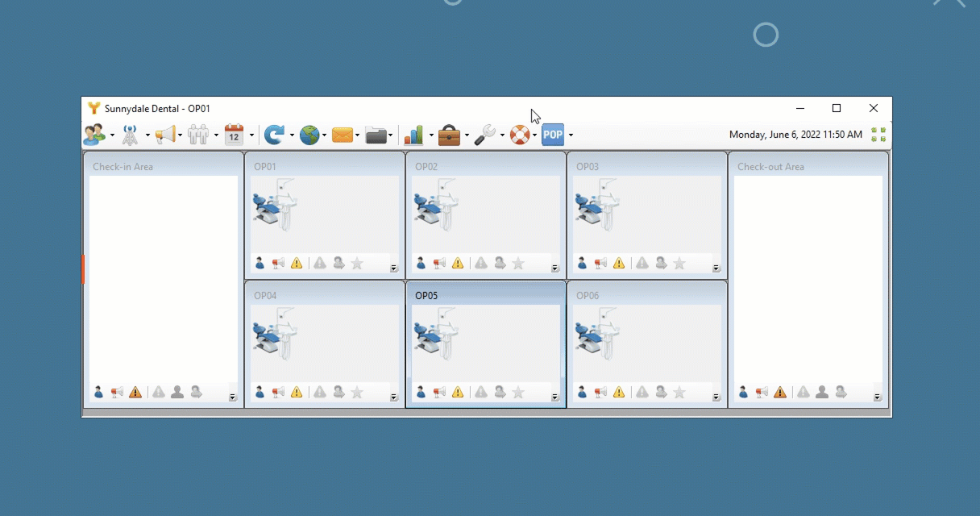Image resolution: width=980 pixels, height=516 pixels.
Task: Click the Sunnydale Dental - OP01 title bar
Action: [157, 108]
